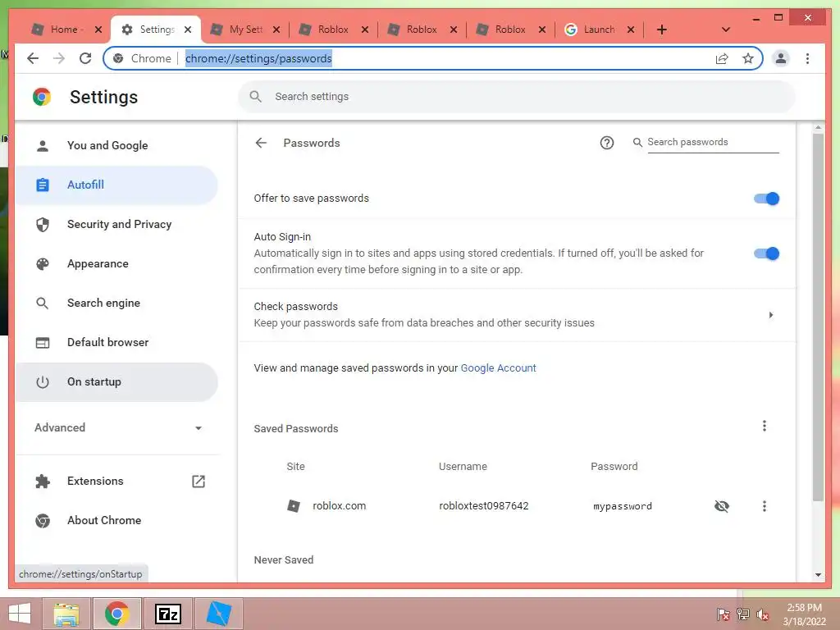Open 7-Zip from taskbar
This screenshot has height=630, width=840.
167,614
